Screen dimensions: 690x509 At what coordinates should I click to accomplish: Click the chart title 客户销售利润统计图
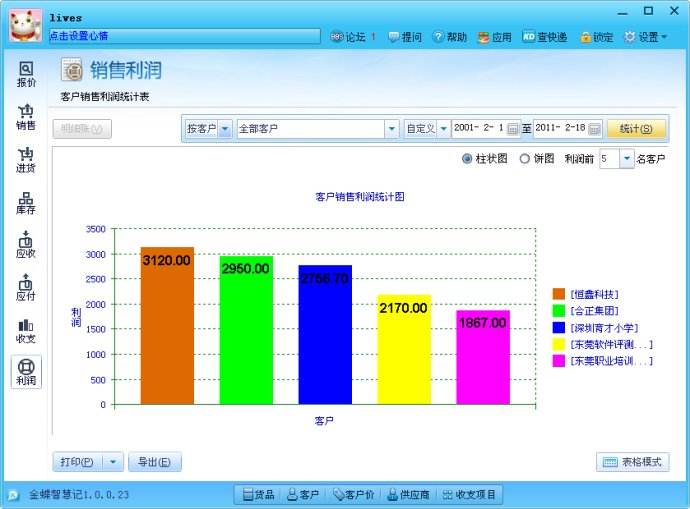[x=360, y=197]
